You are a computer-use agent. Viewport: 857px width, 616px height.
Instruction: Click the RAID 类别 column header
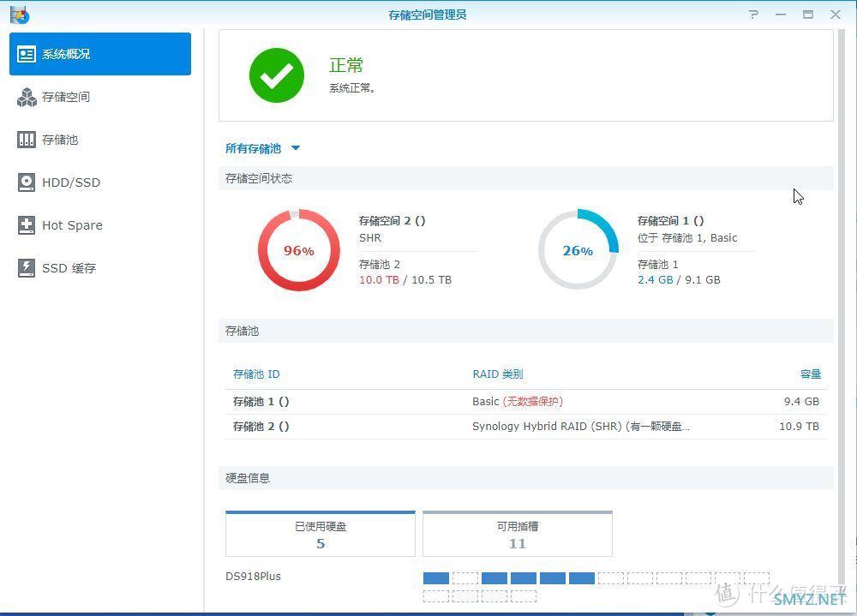(x=498, y=374)
